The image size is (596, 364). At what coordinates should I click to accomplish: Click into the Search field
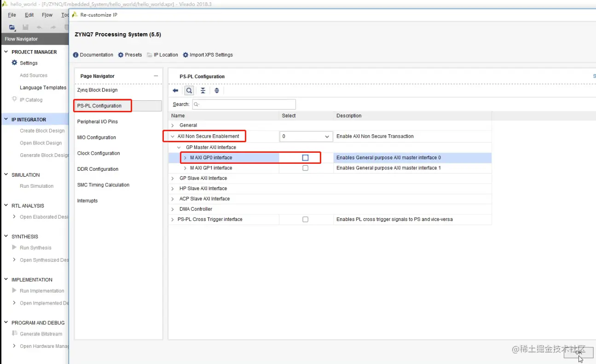tap(244, 104)
